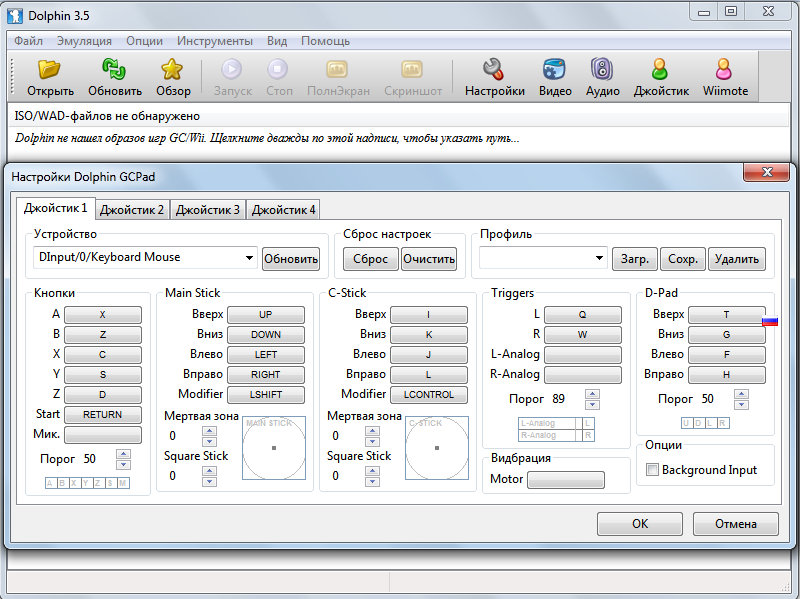The height and width of the screenshot is (599, 800).
Task: Click the Сброс reset button
Action: tap(370, 259)
